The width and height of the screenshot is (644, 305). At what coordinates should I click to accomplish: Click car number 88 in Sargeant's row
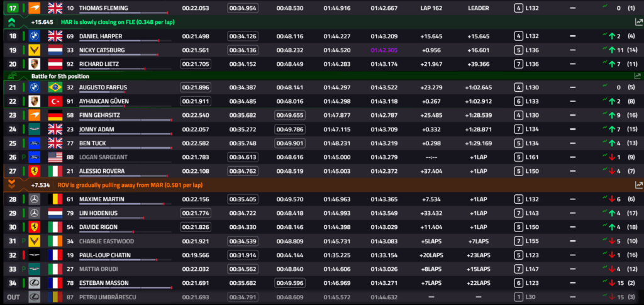(x=70, y=157)
